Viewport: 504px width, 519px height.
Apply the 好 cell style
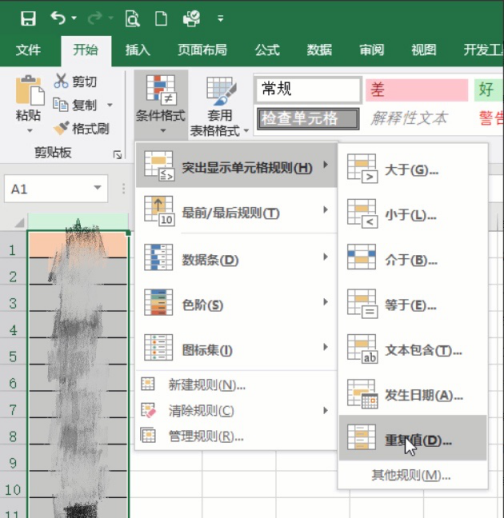pos(489,90)
